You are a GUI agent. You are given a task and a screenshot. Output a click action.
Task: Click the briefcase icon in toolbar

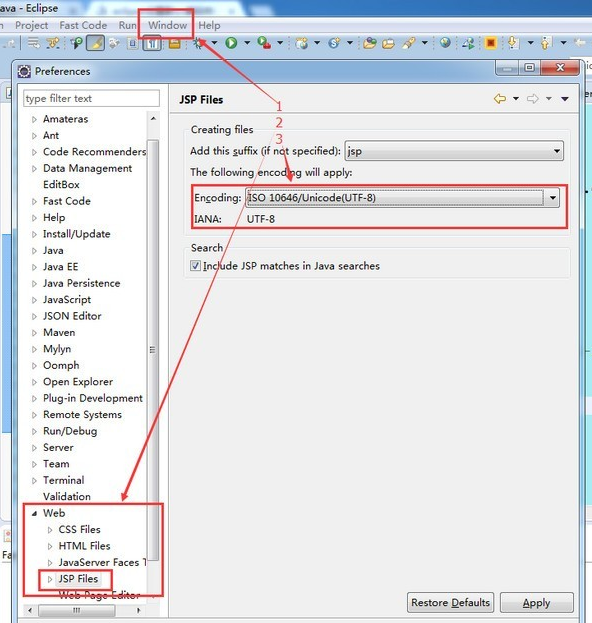174,43
